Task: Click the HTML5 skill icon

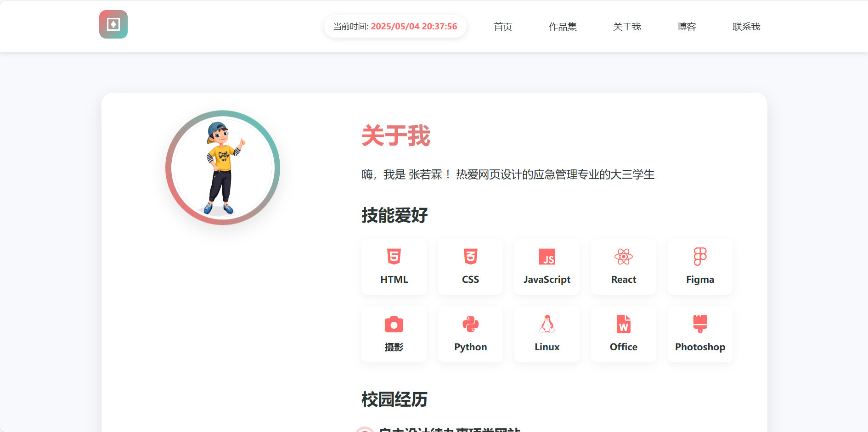Action: pos(394,257)
